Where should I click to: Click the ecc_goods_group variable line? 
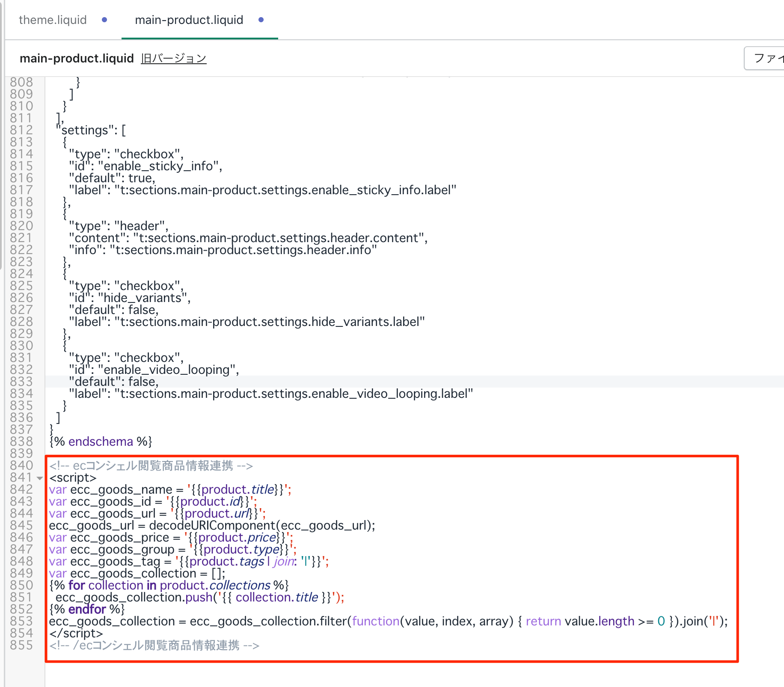pyautogui.click(x=173, y=549)
